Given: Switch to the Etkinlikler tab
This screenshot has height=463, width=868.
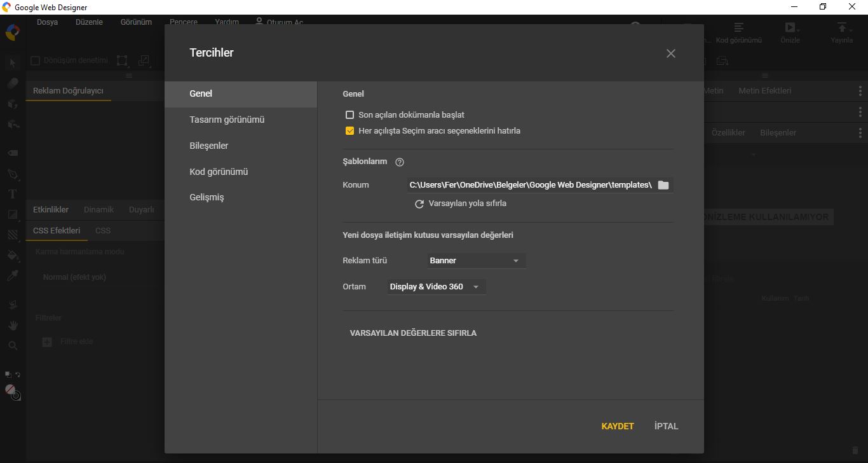Looking at the screenshot, I should (x=51, y=210).
